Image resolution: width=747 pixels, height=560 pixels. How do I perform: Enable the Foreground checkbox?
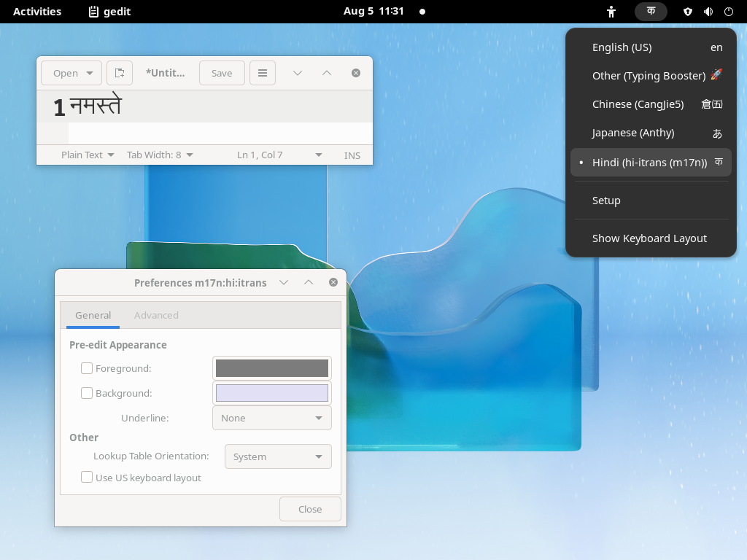coord(87,368)
